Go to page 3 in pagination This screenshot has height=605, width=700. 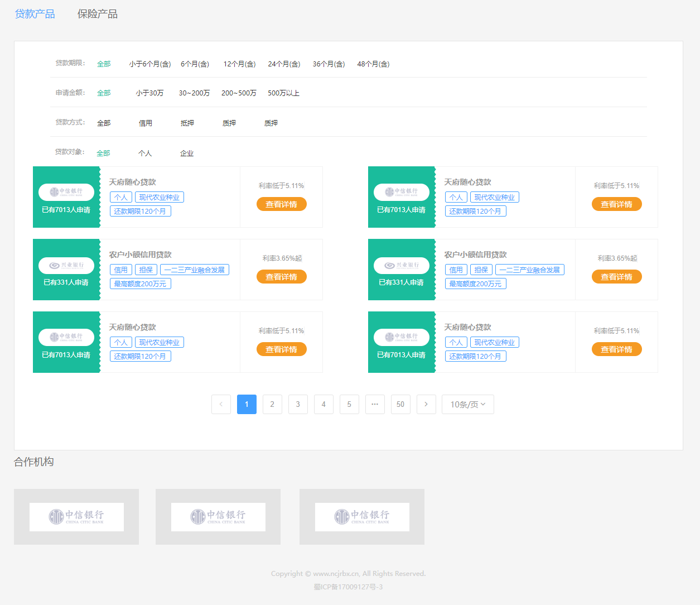pos(298,404)
